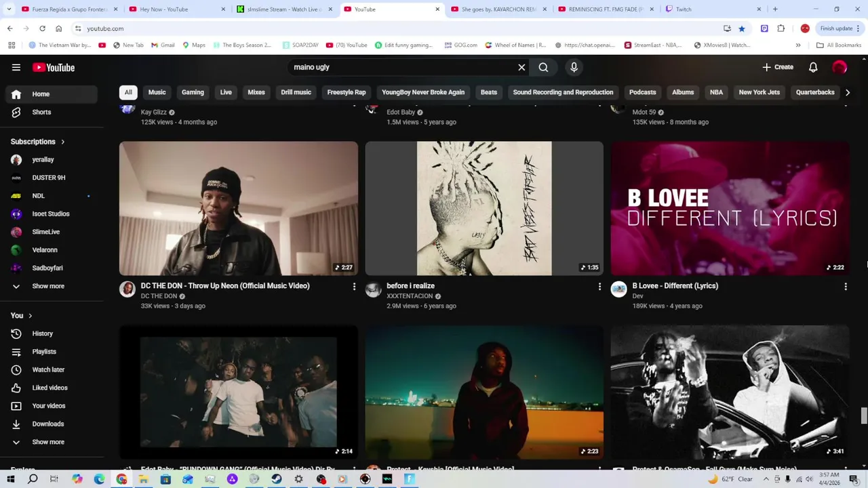
Task: Expand the hidden bookmarks overflow chevron
Action: [x=798, y=45]
